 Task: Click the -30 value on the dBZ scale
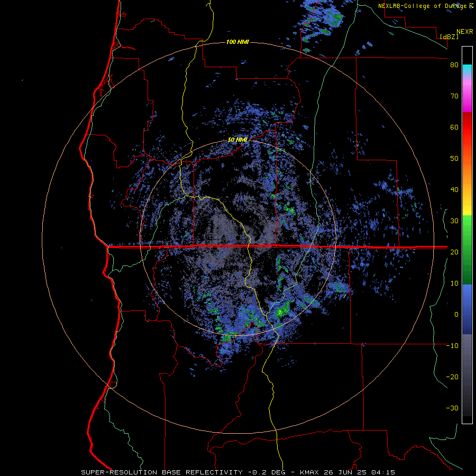pos(452,408)
